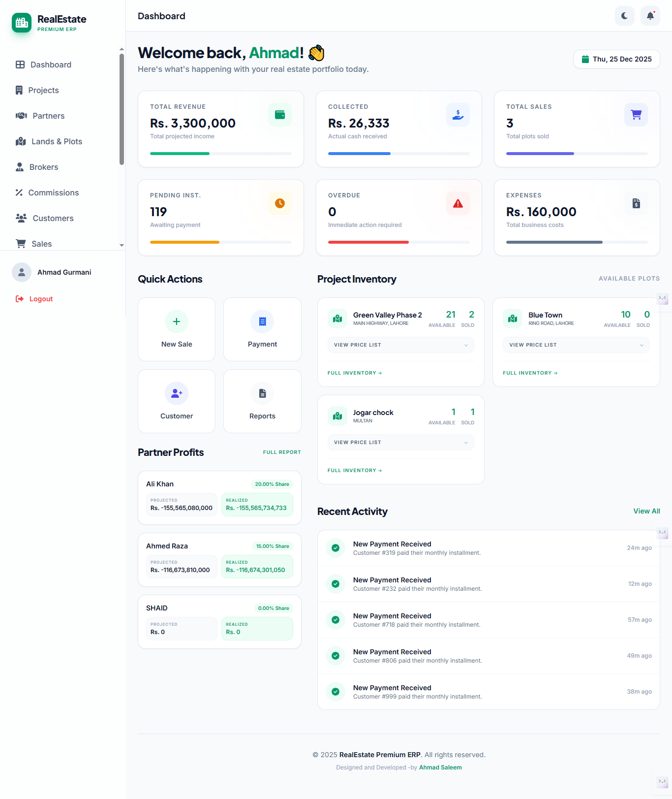Click the Rs. 160,000 expenses value
Screen dimensions: 672x799
[x=541, y=212]
